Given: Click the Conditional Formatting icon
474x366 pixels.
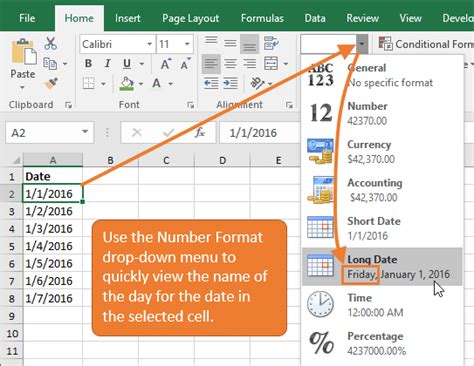Looking at the screenshot, I should (386, 44).
